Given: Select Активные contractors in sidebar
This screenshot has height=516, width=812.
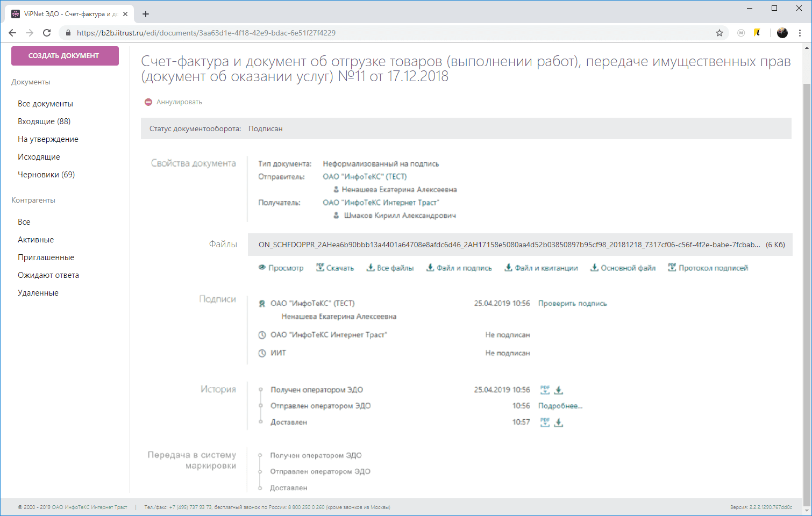Looking at the screenshot, I should tap(35, 240).
